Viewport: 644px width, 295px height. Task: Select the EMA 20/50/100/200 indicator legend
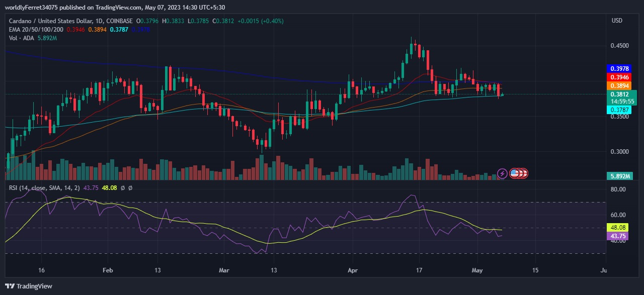[36, 30]
